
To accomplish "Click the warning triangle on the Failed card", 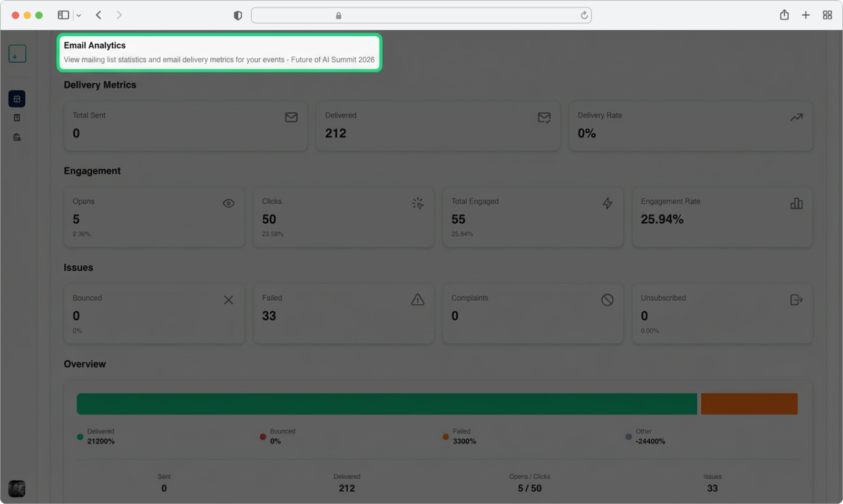I will click(x=417, y=300).
